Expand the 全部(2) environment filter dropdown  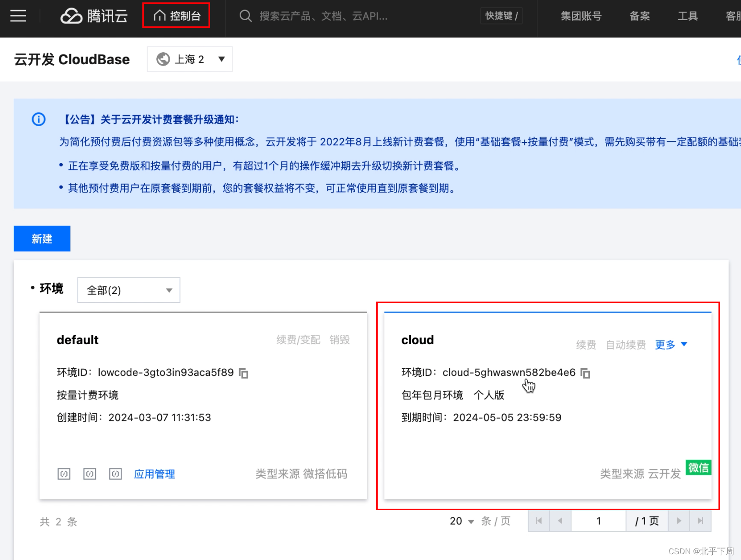(x=129, y=290)
